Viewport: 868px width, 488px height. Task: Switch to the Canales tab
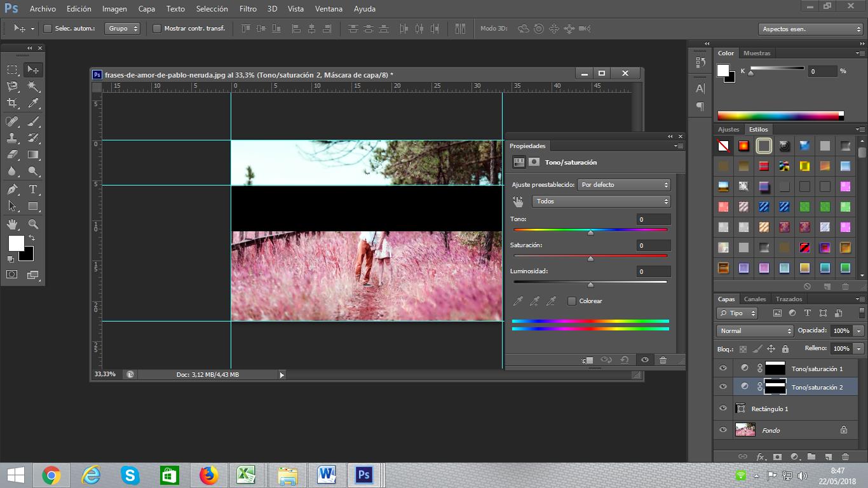755,299
